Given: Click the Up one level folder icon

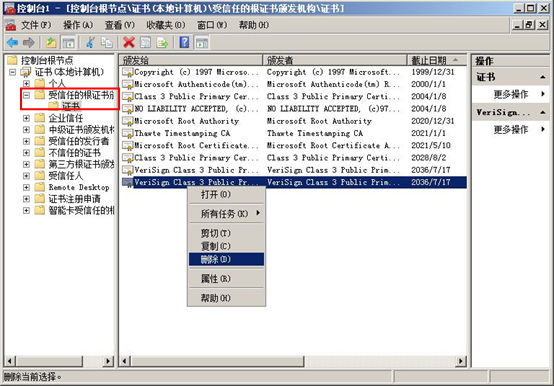Looking at the screenshot, I should (51, 43).
